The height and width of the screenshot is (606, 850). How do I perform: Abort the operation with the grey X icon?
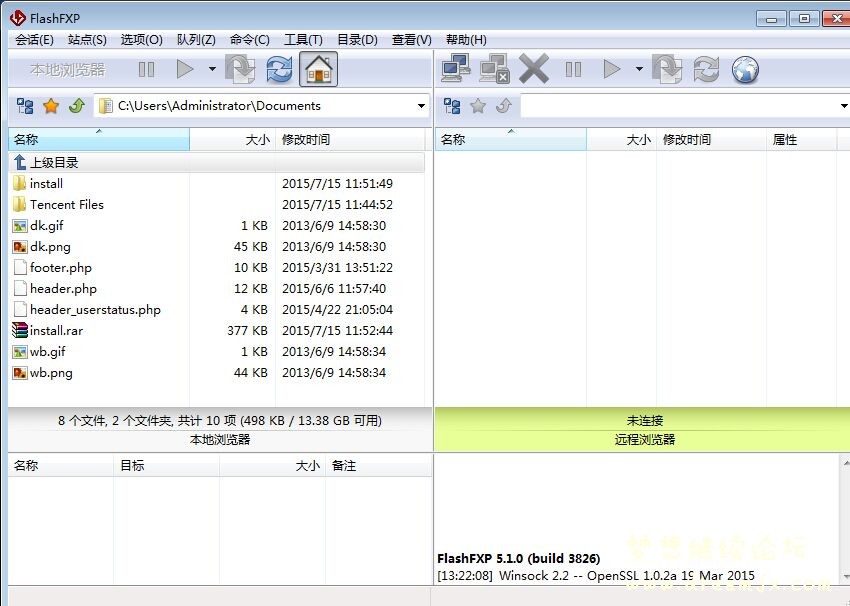[x=534, y=69]
